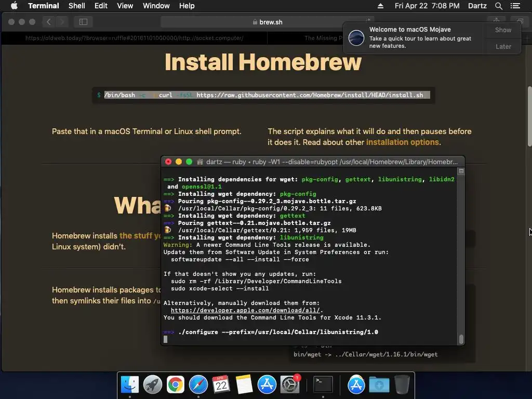Click Install Homebrew heading

tap(263, 62)
